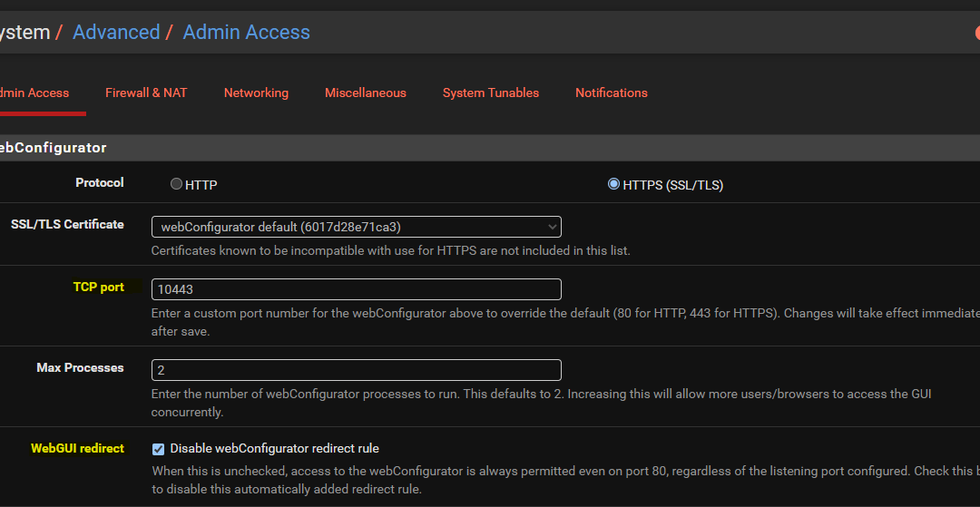The height and width of the screenshot is (507, 980).
Task: Click the highlighted WebGUI redirect label
Action: tap(77, 448)
